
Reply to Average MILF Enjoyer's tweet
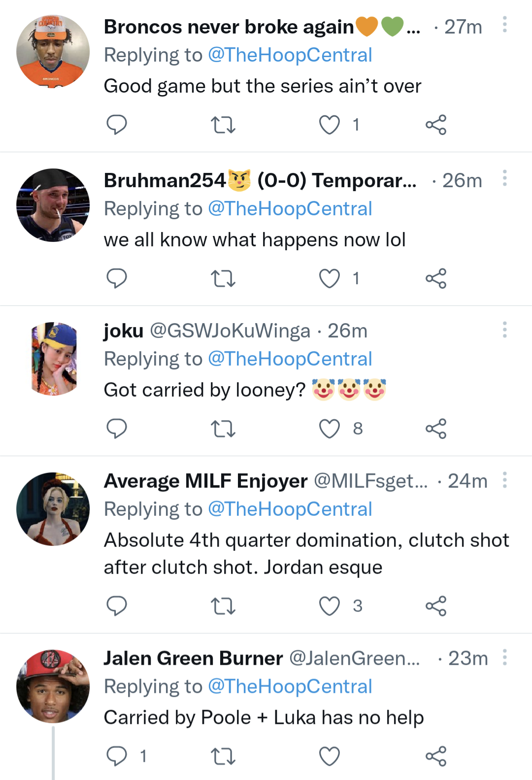point(117,606)
